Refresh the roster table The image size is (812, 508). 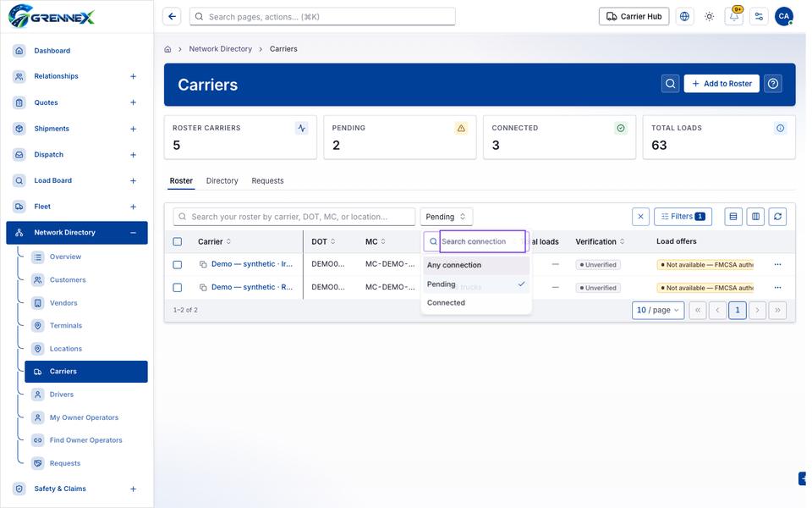tap(778, 217)
